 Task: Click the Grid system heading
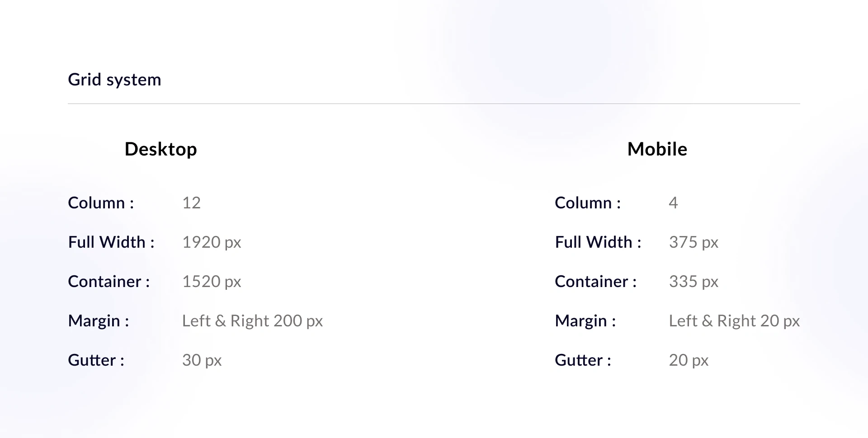114,80
